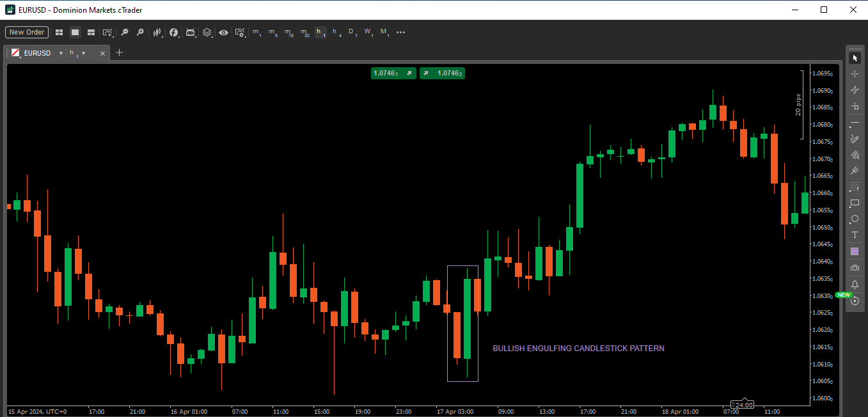The width and height of the screenshot is (868, 417).
Task: Open the purple color swatch picker
Action: pos(855,251)
